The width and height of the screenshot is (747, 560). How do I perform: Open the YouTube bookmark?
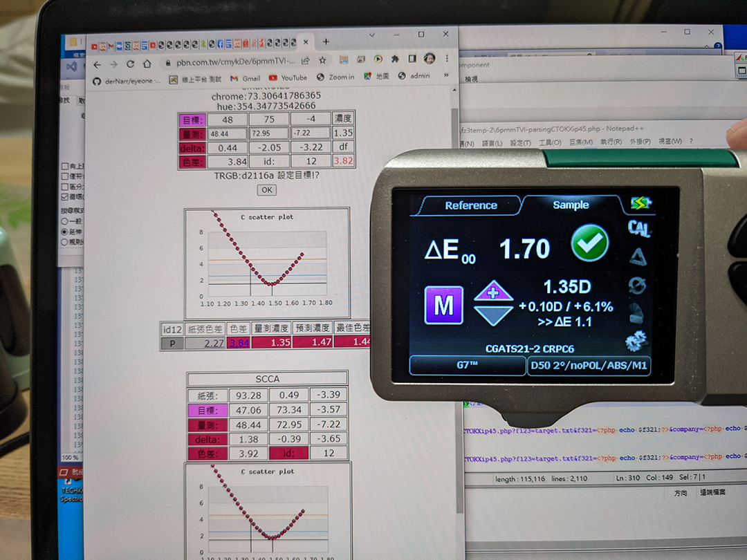[x=288, y=77]
